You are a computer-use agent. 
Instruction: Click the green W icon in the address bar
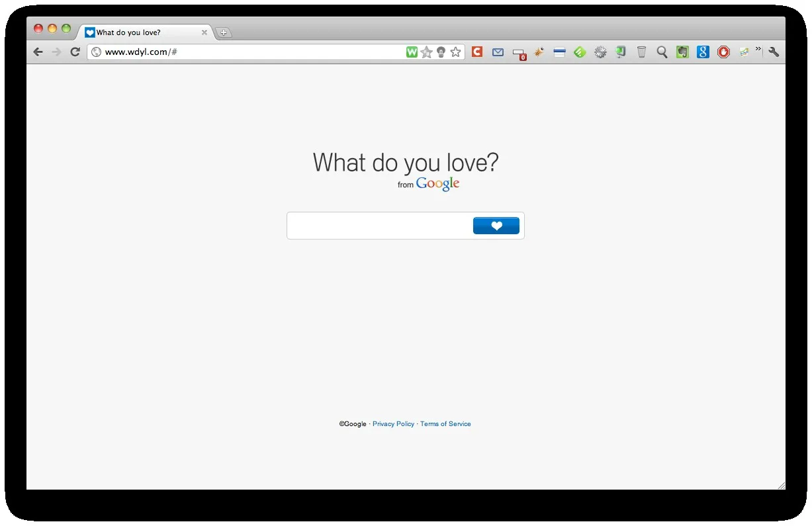(412, 52)
